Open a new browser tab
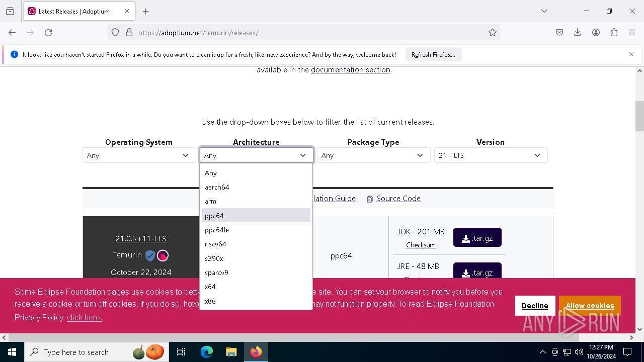The width and height of the screenshot is (644, 362). click(x=146, y=11)
